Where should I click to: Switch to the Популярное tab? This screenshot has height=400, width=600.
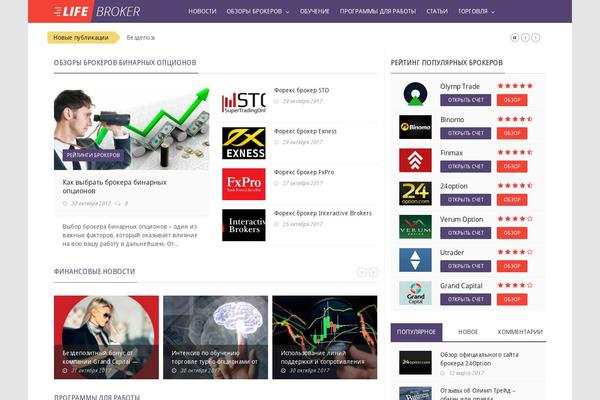pyautogui.click(x=416, y=332)
